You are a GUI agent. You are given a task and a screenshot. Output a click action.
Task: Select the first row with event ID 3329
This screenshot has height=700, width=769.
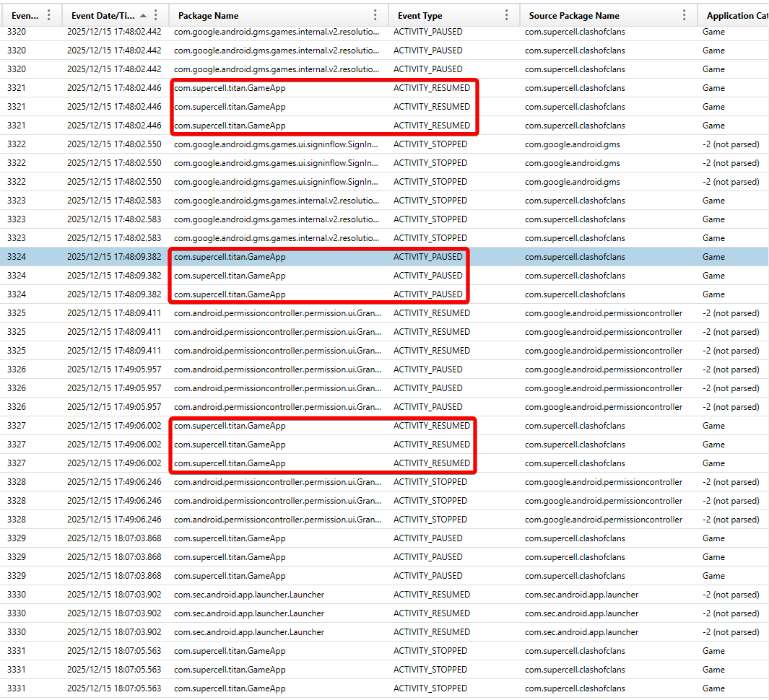[384, 538]
